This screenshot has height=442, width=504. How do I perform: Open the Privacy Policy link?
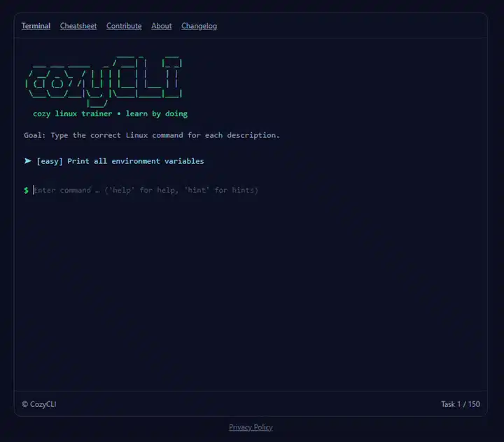click(251, 427)
